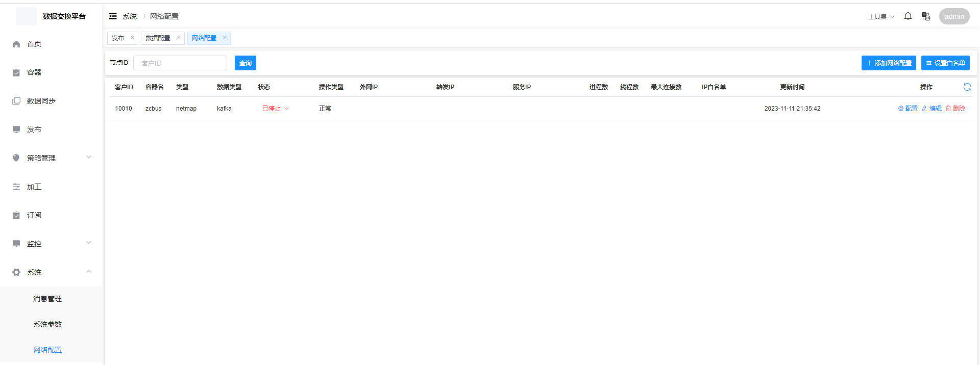Click the sidebar collapse hamburger icon
The height and width of the screenshot is (365, 980).
[x=113, y=16]
